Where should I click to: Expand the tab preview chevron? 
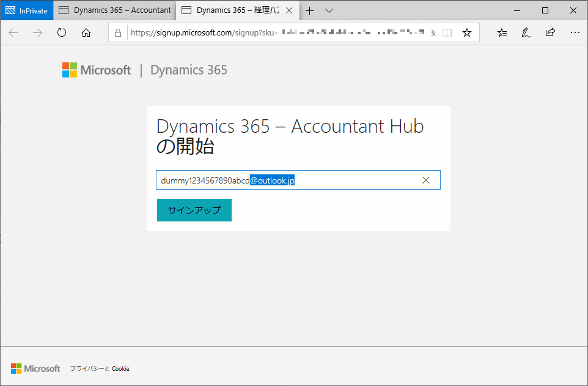pos(329,10)
